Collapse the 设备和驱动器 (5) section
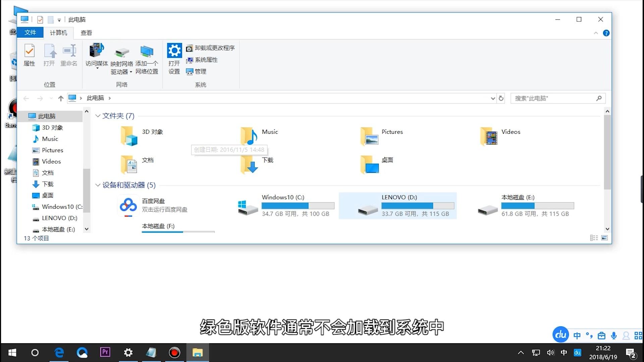 (98, 185)
